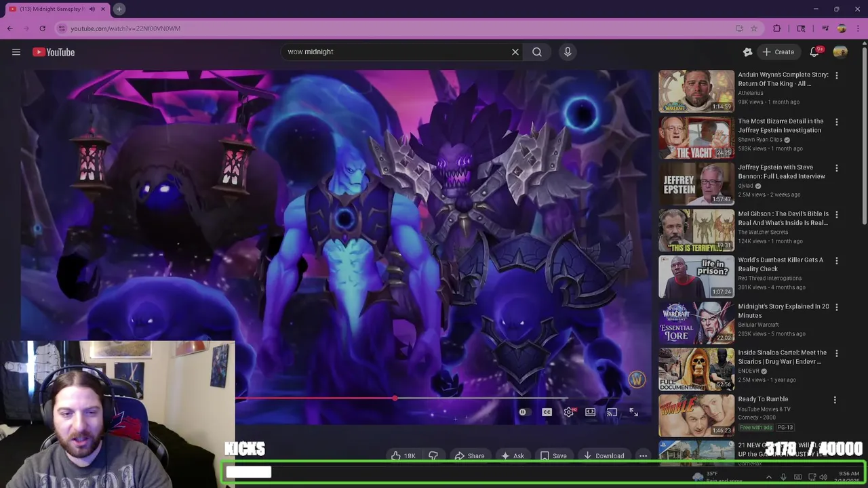
Task: Download the video
Action: (x=604, y=455)
